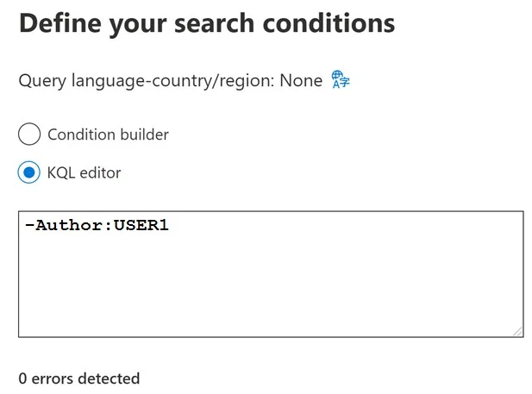Click the "None" language value

click(x=301, y=81)
